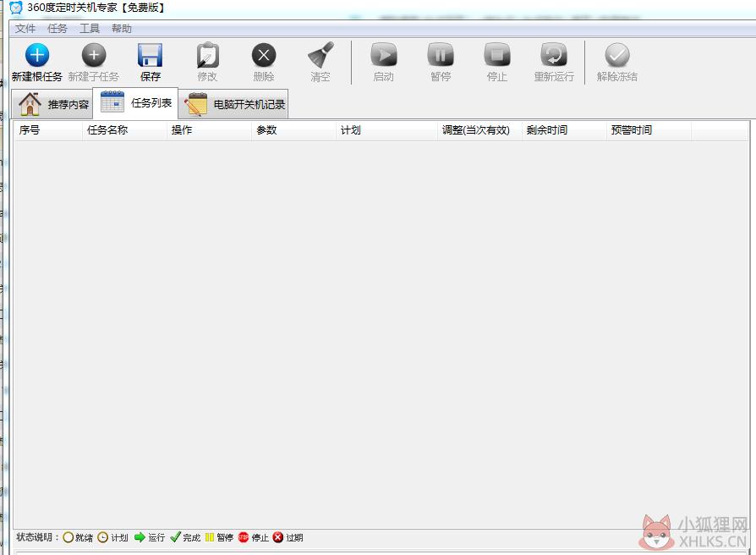Click the 状态说明 label text
The height and width of the screenshot is (555, 756).
[x=37, y=537]
